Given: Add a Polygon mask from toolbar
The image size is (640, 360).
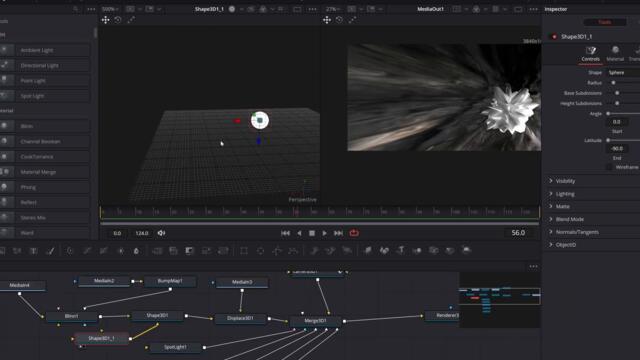Looking at the screenshot, I should coord(277,251).
